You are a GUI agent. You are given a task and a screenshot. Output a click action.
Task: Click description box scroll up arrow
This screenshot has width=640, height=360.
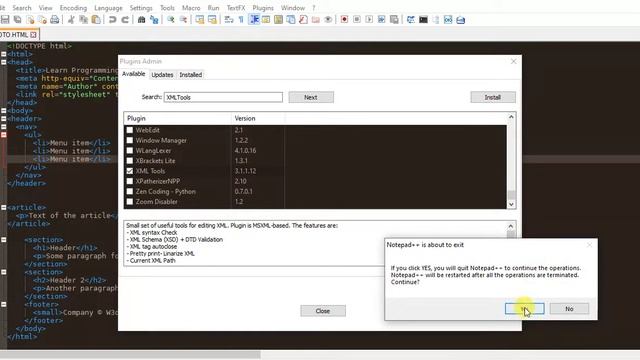coord(511,226)
